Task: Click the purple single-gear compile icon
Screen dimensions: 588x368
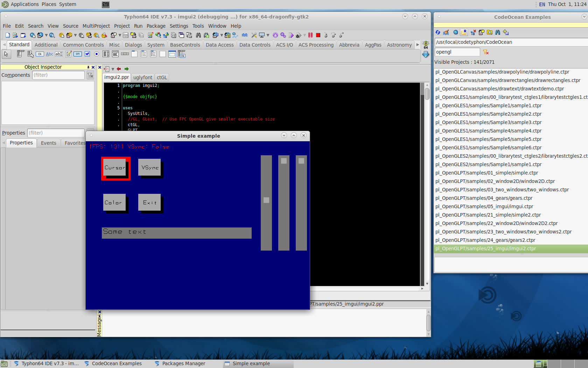Action: tap(275, 35)
